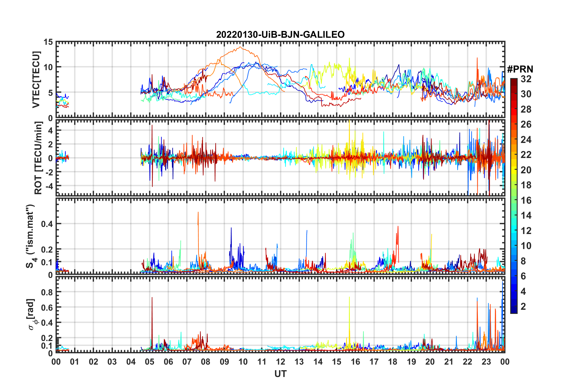Click x-axis hour label 20
The image size is (561, 392).
(x=430, y=362)
